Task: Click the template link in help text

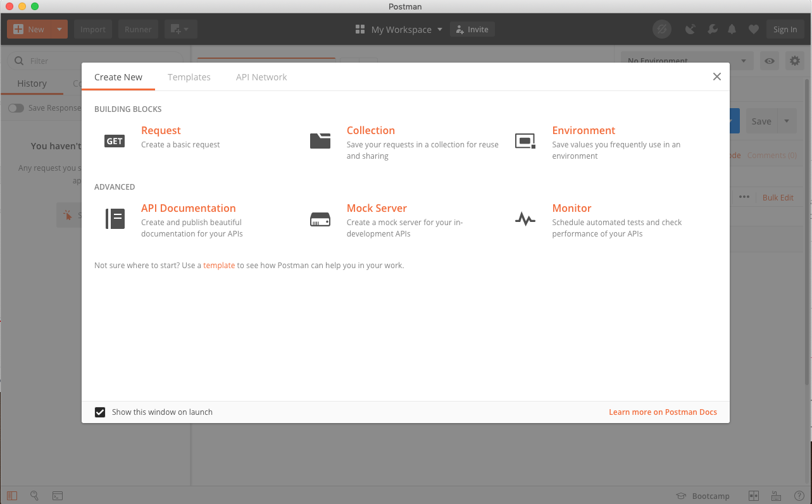Action: tap(219, 266)
